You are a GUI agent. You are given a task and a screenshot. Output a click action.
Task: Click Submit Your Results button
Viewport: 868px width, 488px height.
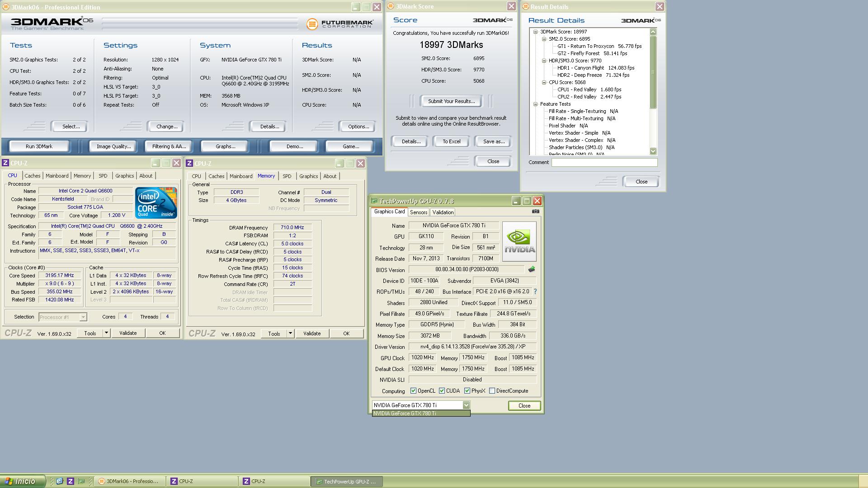tap(452, 101)
